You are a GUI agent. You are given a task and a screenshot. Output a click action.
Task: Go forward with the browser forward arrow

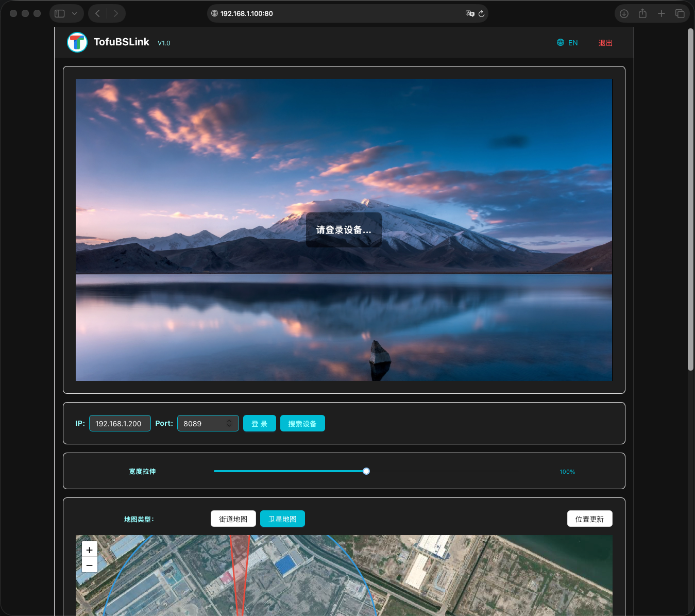coord(116,13)
